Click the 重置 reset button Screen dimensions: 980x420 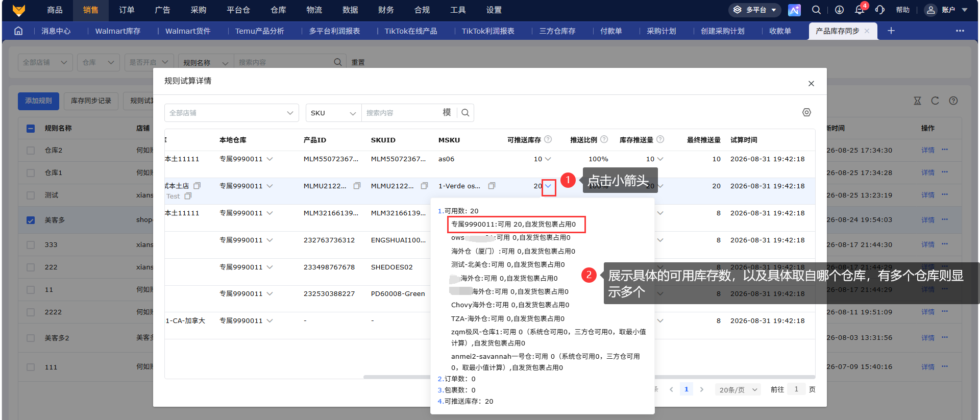[358, 62]
